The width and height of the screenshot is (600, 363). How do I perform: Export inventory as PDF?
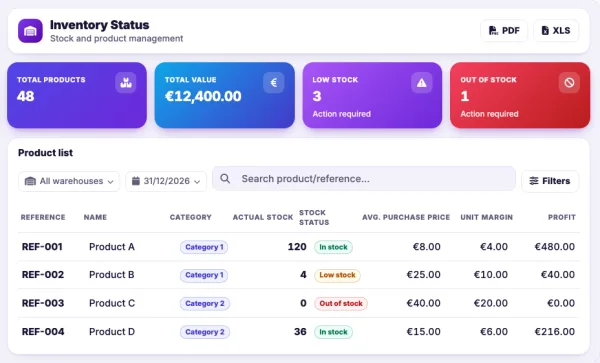point(504,31)
